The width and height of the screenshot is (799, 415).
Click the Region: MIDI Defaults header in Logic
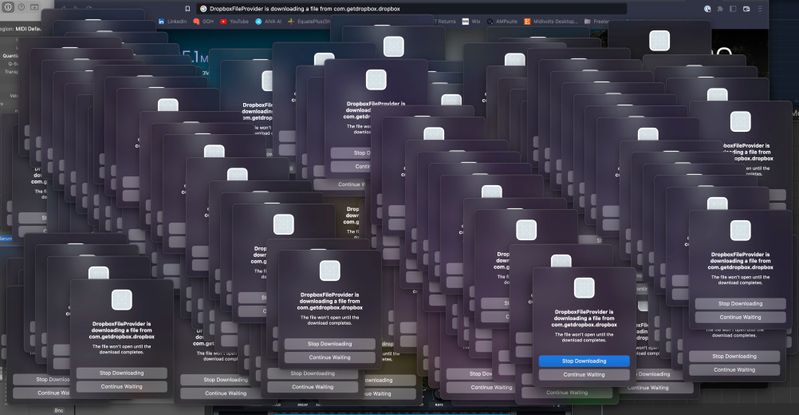point(21,29)
